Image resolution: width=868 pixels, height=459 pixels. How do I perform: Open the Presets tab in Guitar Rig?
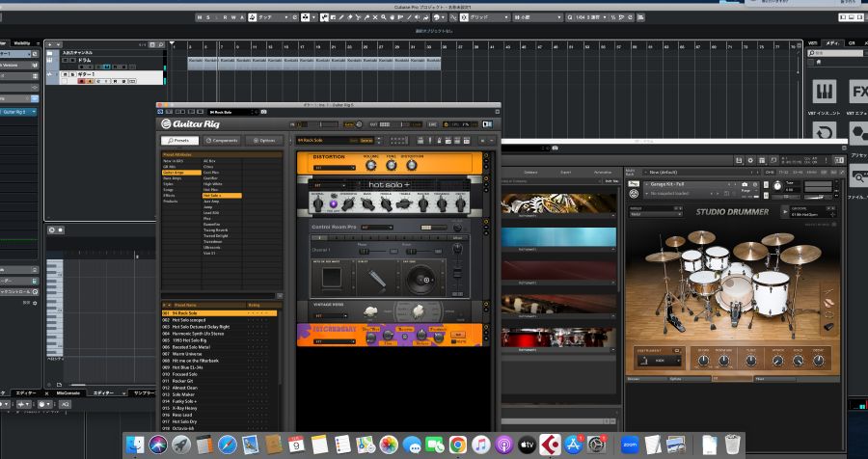click(x=180, y=140)
